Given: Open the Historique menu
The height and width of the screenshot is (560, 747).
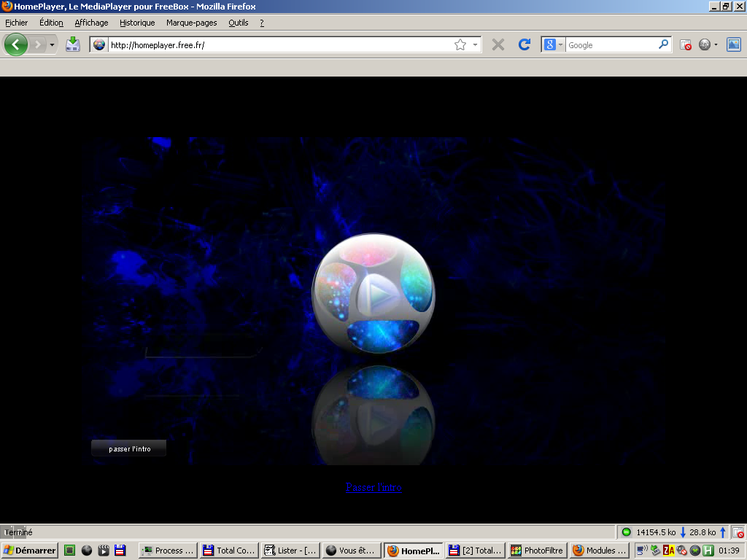Looking at the screenshot, I should pos(137,23).
